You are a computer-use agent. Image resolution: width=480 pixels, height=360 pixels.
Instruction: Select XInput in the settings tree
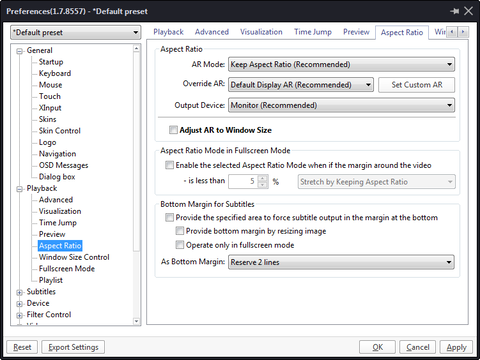click(x=50, y=108)
